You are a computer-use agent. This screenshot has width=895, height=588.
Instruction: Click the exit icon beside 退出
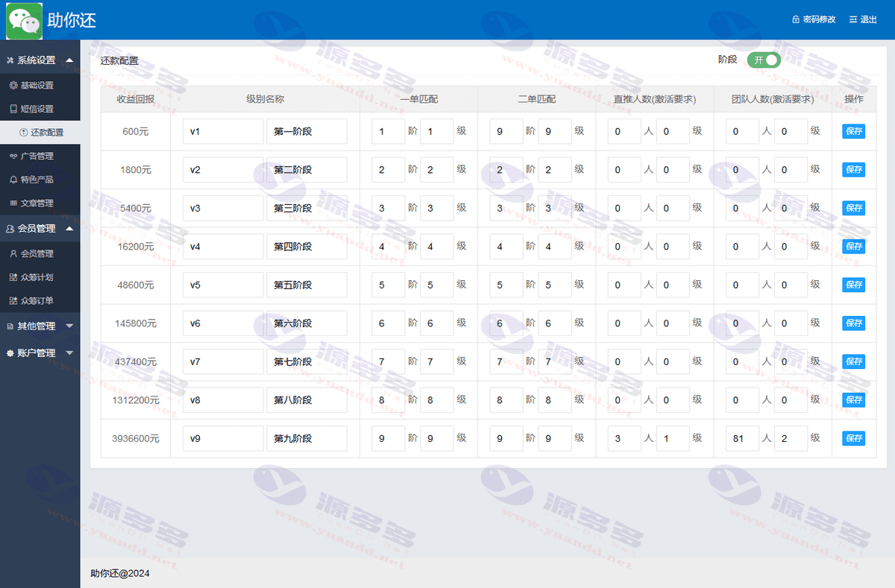853,20
